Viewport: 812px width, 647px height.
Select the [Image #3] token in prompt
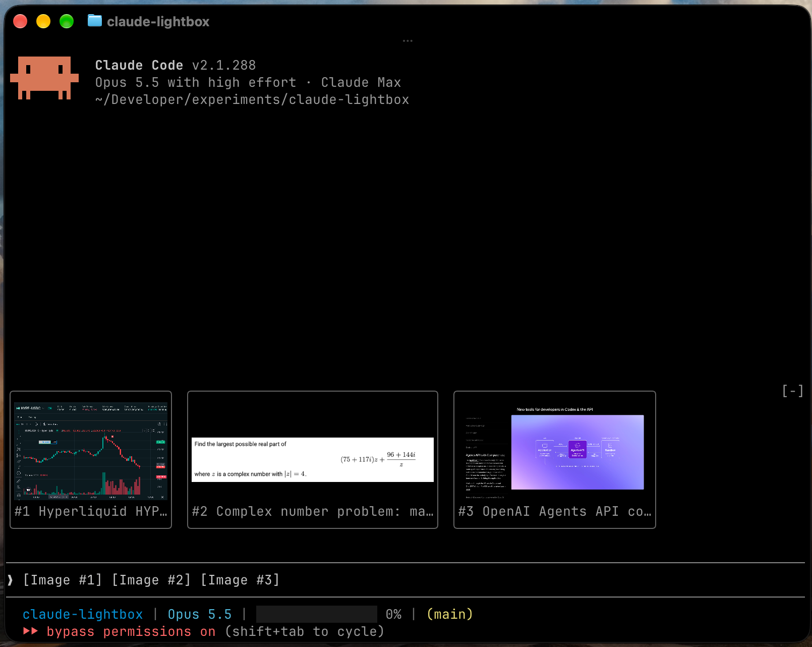tap(240, 580)
